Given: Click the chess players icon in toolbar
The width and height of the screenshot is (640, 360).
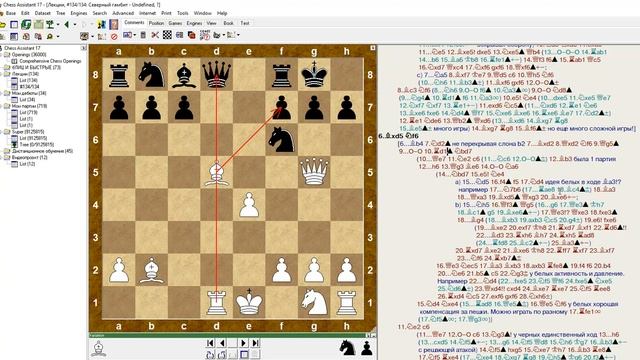Looking at the screenshot, I should click(102, 24).
